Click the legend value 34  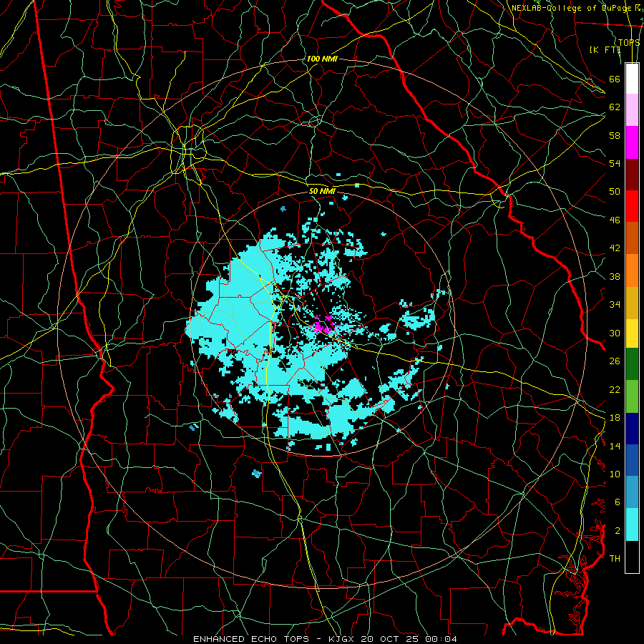615,305
